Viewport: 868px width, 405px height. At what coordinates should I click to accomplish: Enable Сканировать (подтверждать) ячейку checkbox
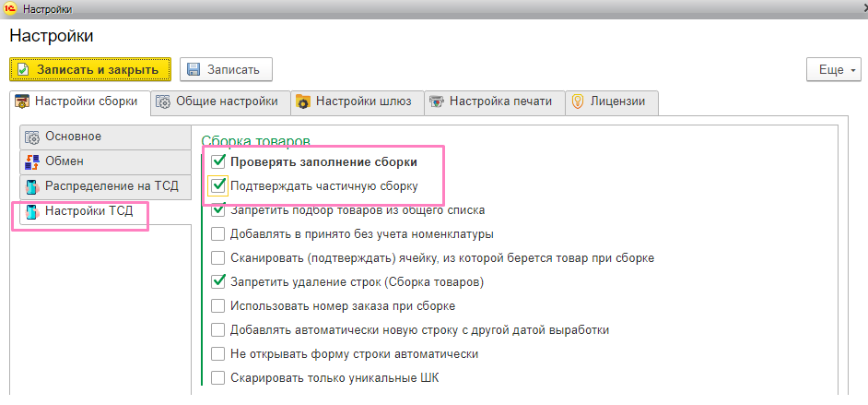coord(218,258)
